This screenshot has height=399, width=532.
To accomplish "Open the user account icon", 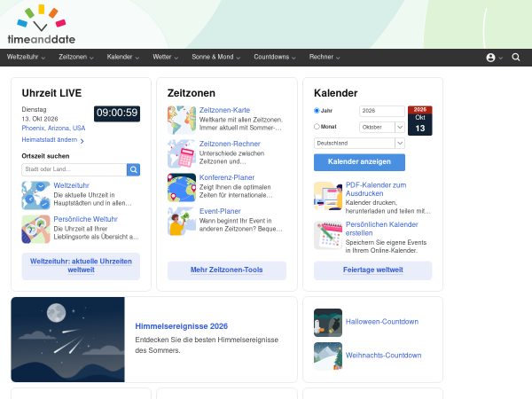I will point(490,58).
